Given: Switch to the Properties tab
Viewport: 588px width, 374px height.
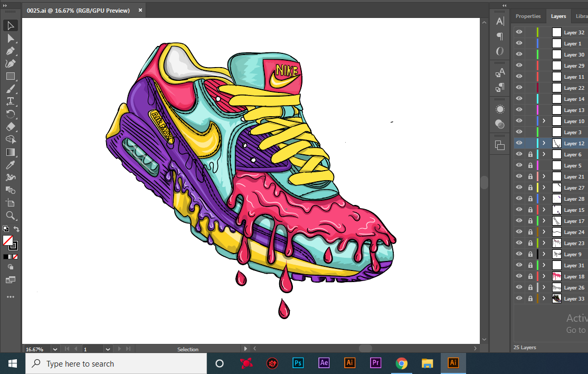Looking at the screenshot, I should coord(528,16).
